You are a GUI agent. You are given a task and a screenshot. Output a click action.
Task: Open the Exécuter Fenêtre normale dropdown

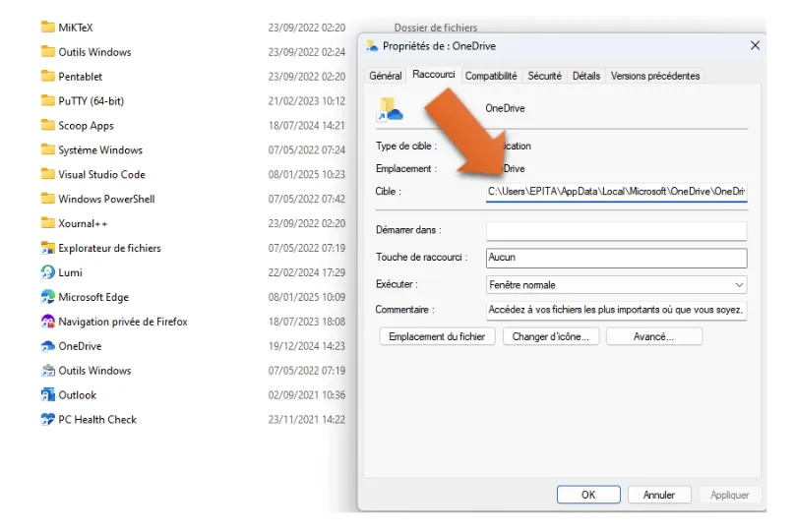[617, 285]
